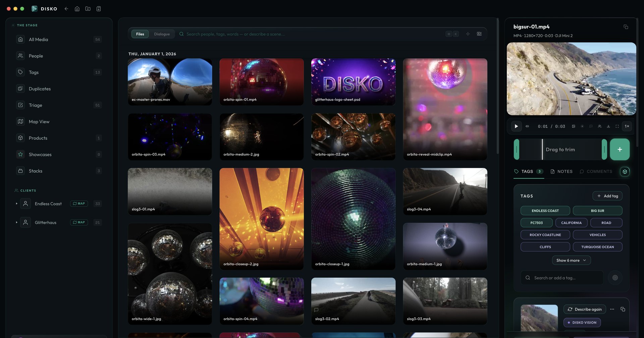644x338 pixels.
Task: Copy the bigsur-01.mp4 file name
Action: pyautogui.click(x=626, y=27)
